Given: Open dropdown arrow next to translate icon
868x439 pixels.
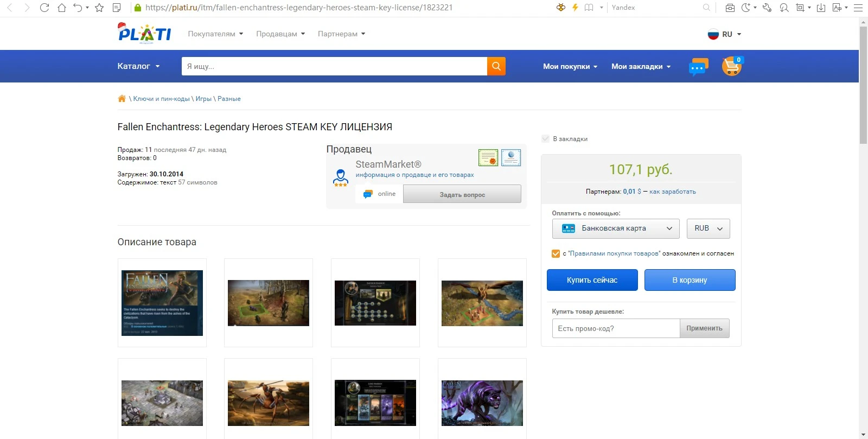Looking at the screenshot, I should tap(846, 8).
